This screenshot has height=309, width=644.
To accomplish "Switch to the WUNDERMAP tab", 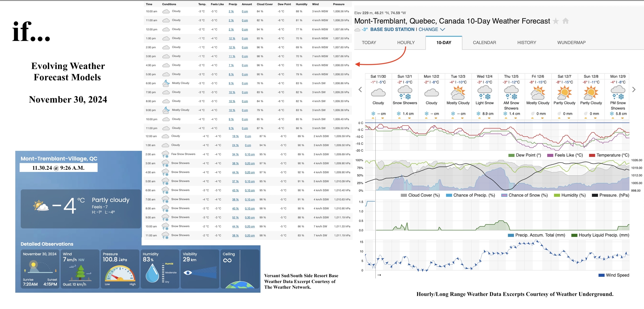I will [x=571, y=43].
